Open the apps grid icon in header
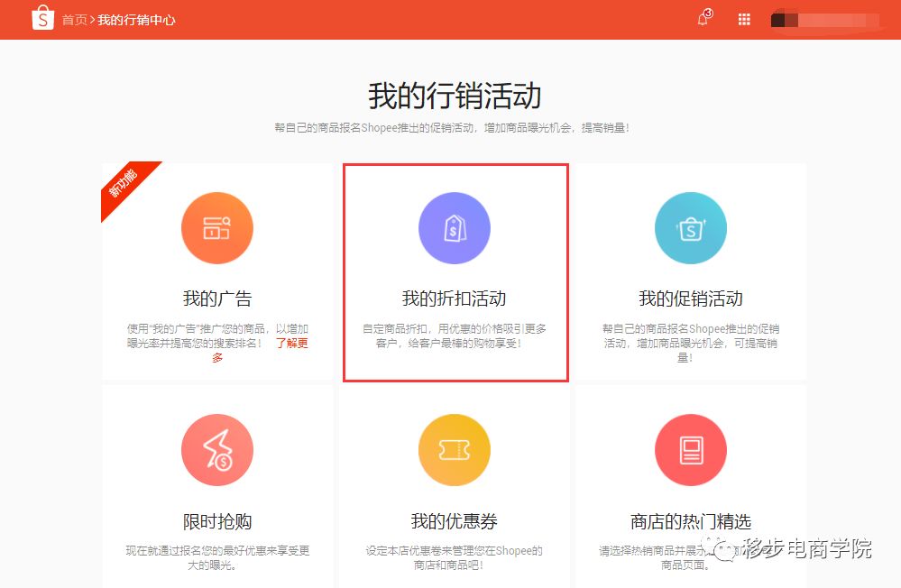This screenshot has height=588, width=901. coord(743,19)
